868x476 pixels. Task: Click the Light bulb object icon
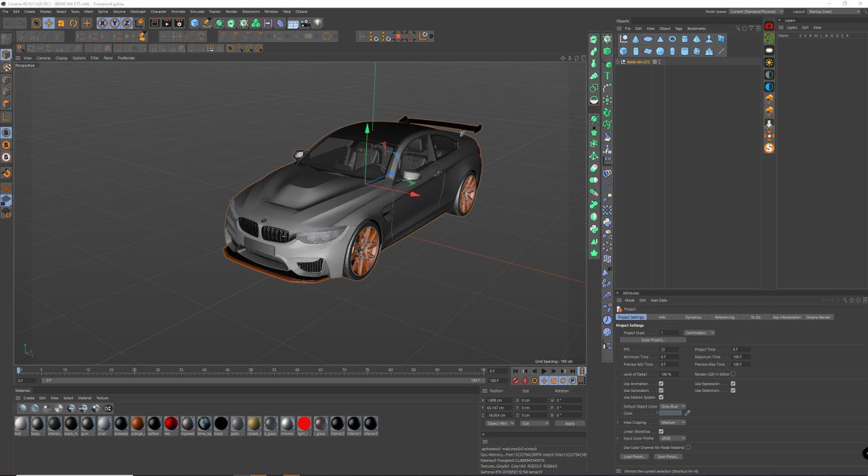click(x=317, y=23)
